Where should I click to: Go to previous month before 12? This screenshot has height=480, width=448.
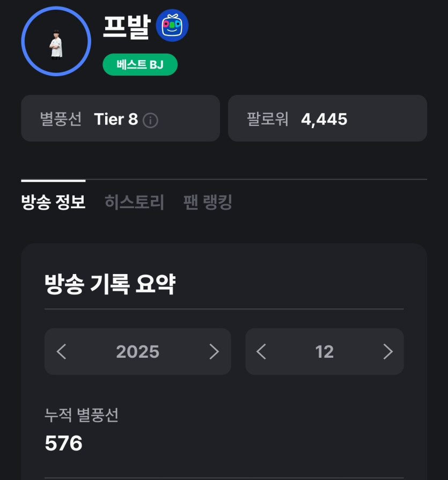coord(261,352)
